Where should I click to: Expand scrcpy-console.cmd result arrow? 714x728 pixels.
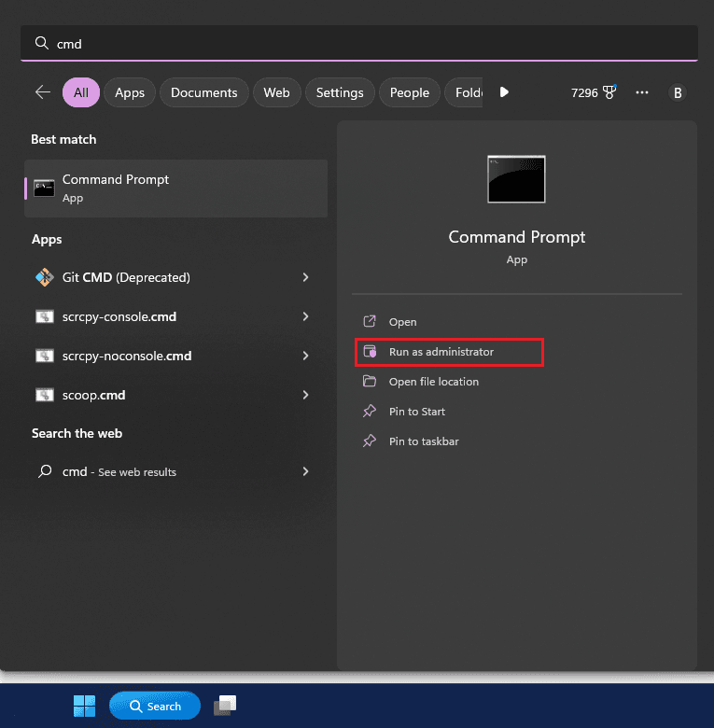(x=305, y=316)
